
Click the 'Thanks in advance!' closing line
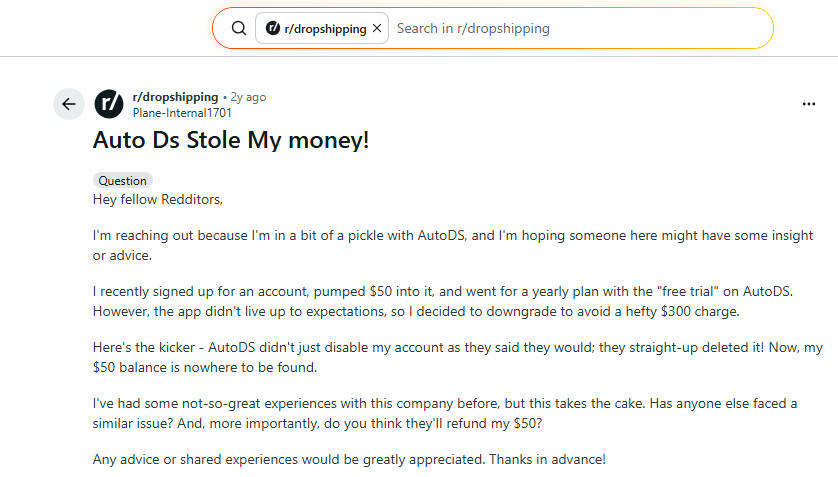pyautogui.click(x=349, y=460)
